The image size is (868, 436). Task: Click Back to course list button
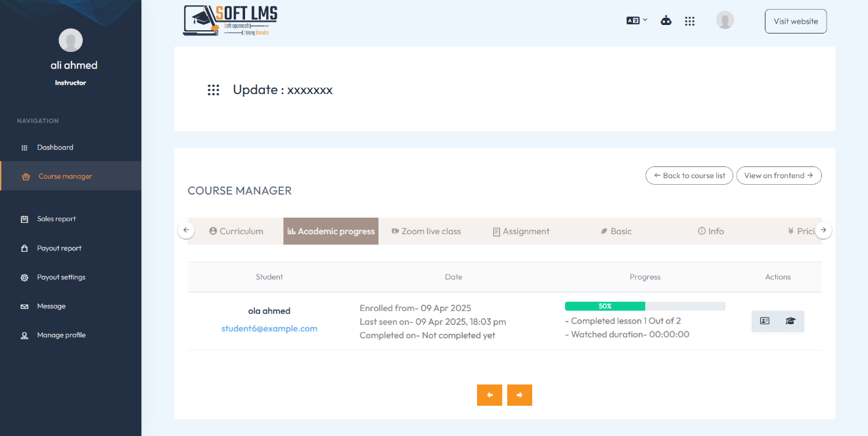[x=689, y=176]
